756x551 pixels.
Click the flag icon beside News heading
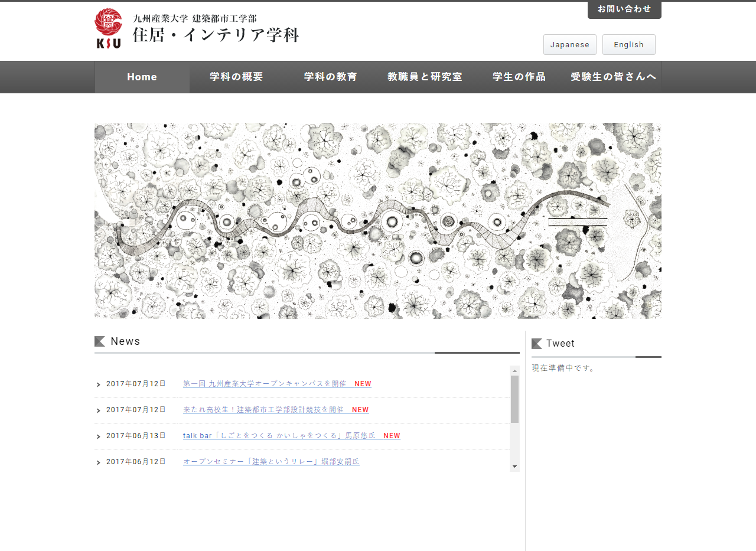[x=100, y=341]
